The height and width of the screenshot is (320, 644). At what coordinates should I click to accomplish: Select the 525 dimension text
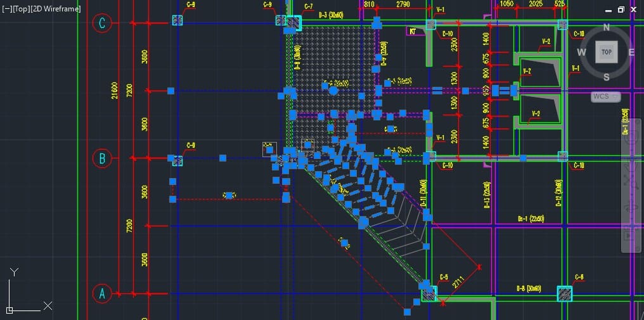point(560,4)
